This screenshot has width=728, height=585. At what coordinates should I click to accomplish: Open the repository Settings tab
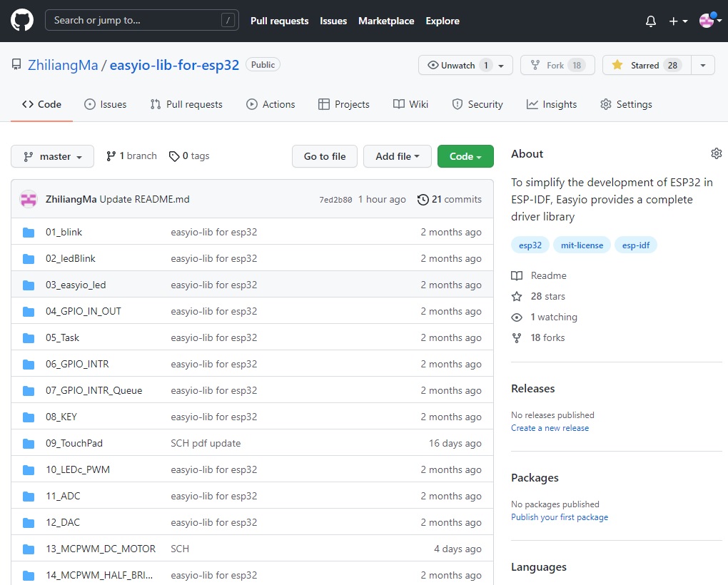click(626, 104)
